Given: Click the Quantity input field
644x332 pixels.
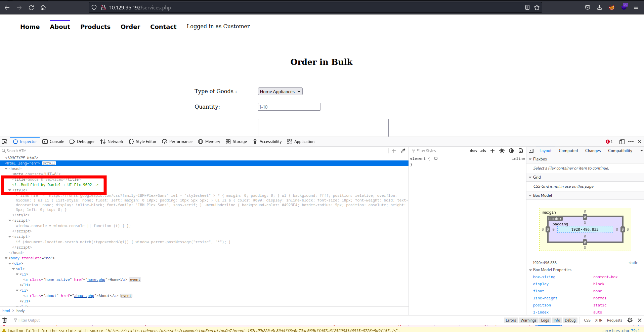Looking at the screenshot, I should [x=289, y=107].
